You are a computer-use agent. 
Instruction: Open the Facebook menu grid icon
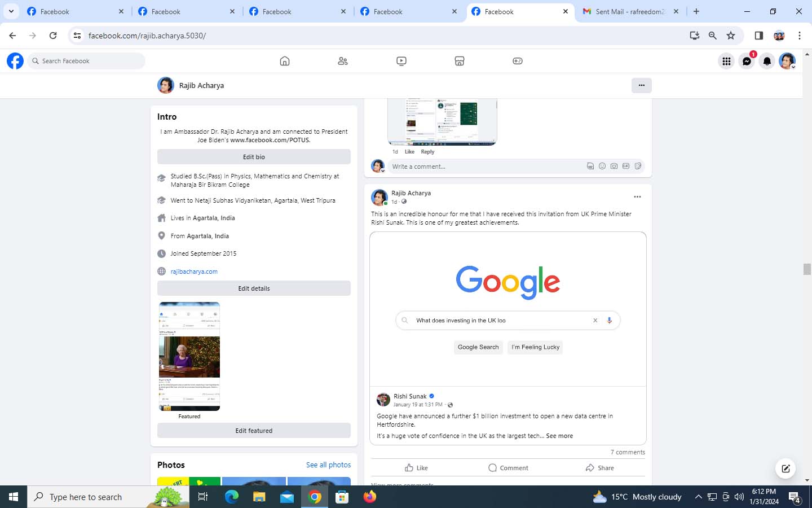click(x=726, y=61)
